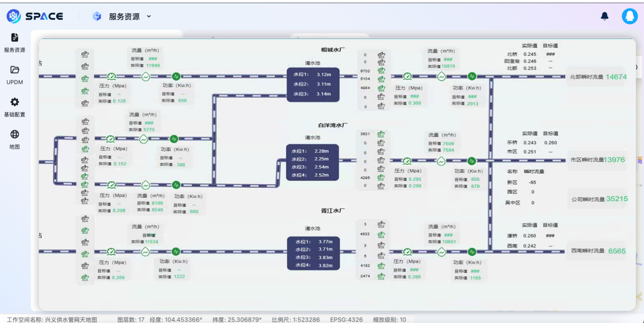The image size is (644, 323).
Task: Select the 白洋湾水厂 water level panel
Action: coord(312,162)
